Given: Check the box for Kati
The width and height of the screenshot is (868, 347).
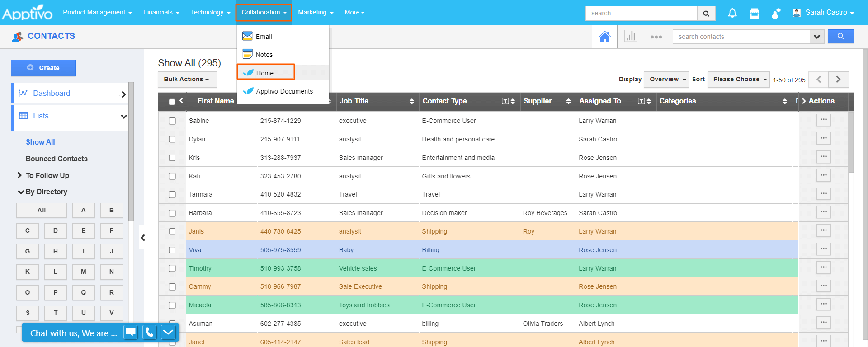Looking at the screenshot, I should (x=172, y=176).
